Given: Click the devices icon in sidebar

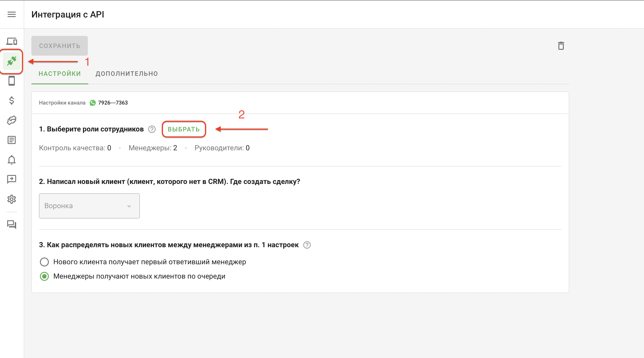Looking at the screenshot, I should click(x=11, y=41).
